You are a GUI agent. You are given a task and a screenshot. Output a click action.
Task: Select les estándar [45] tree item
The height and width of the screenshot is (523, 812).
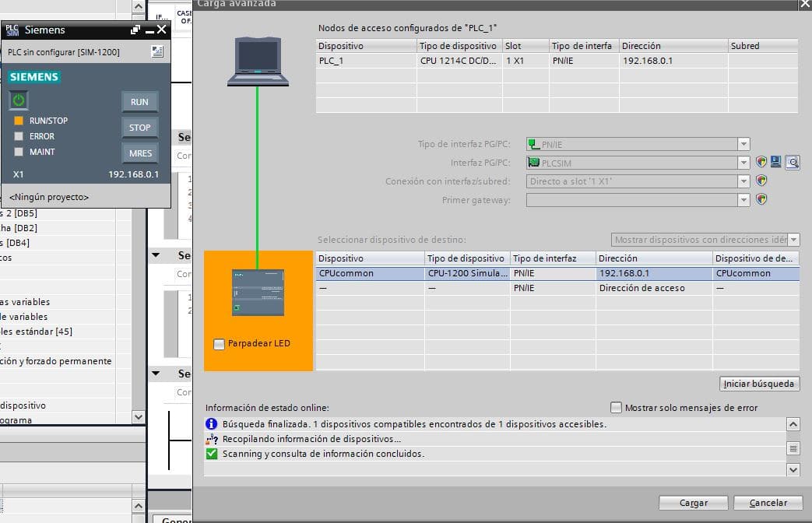tap(36, 332)
